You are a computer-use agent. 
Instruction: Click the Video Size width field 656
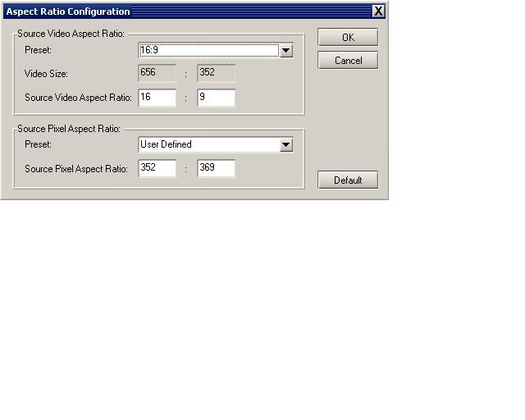157,73
